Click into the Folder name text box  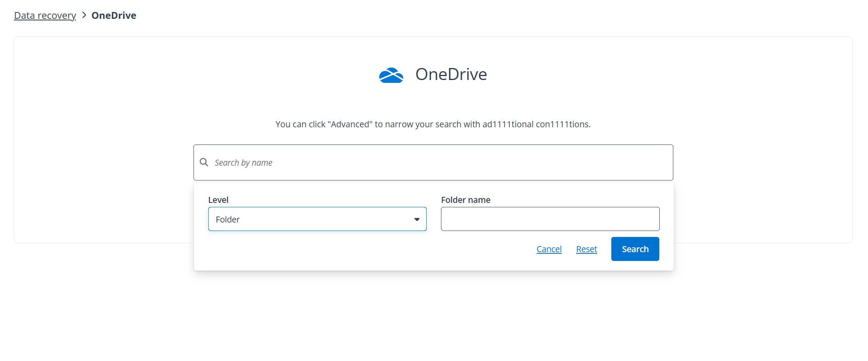550,219
